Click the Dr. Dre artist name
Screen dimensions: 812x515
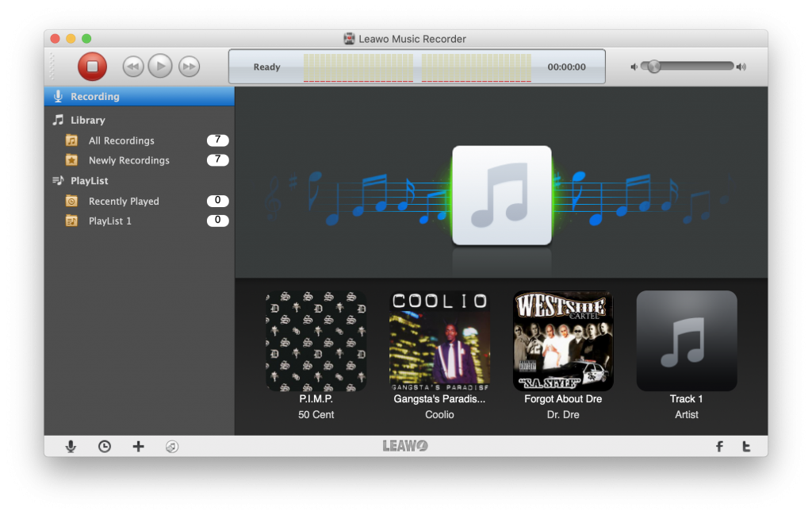563,414
